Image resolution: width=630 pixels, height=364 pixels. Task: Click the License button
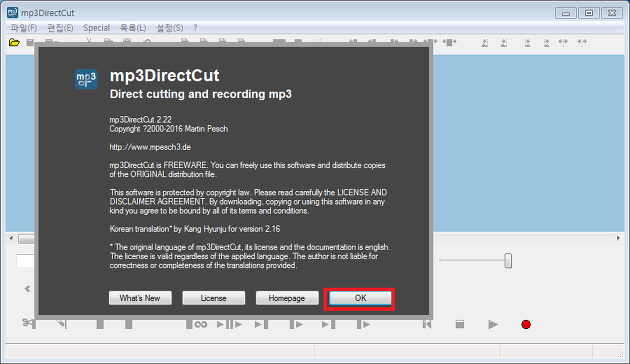[213, 298]
